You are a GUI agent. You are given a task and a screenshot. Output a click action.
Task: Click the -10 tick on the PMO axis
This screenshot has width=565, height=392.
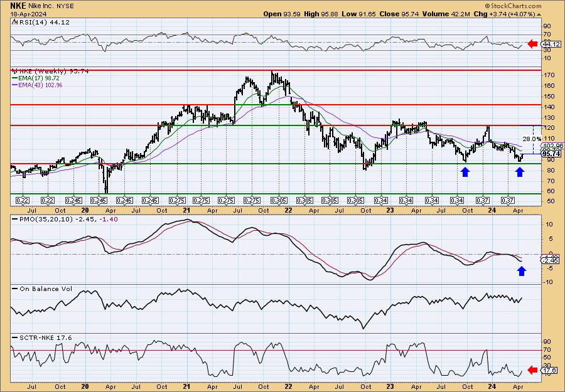tap(547, 282)
